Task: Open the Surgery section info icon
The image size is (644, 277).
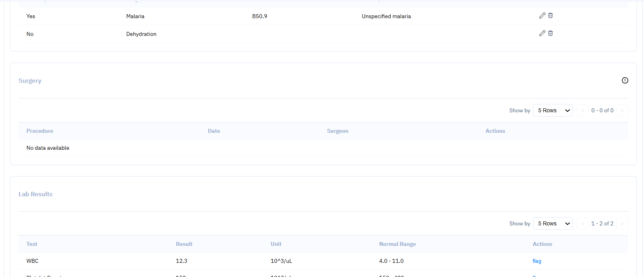Action: tap(625, 80)
